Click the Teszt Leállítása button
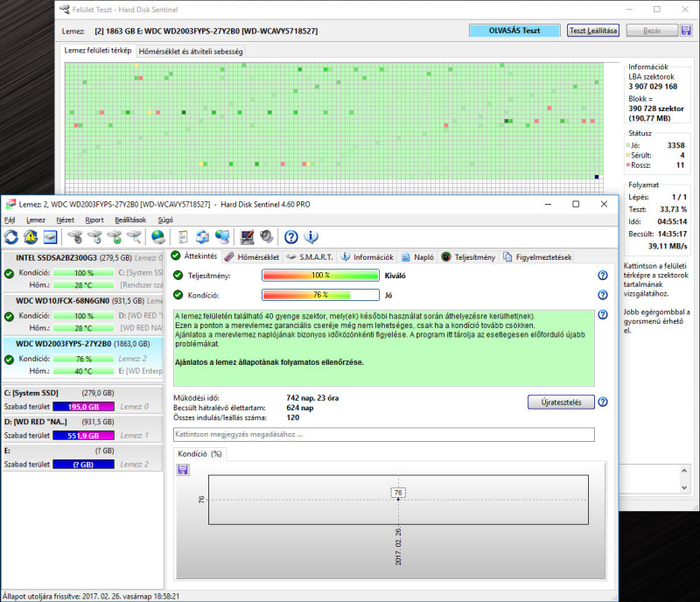Screen dimensions: 700x602 click(x=593, y=31)
